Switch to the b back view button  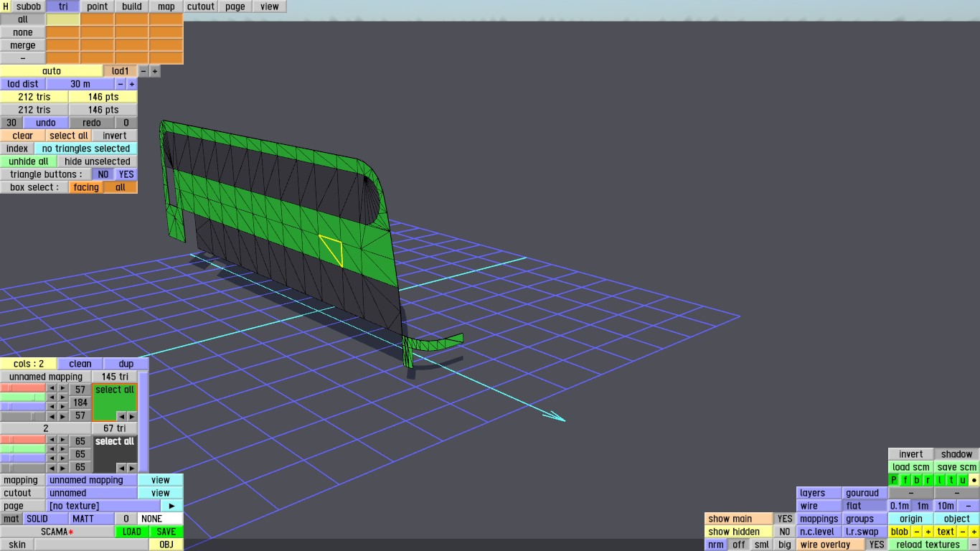click(917, 480)
